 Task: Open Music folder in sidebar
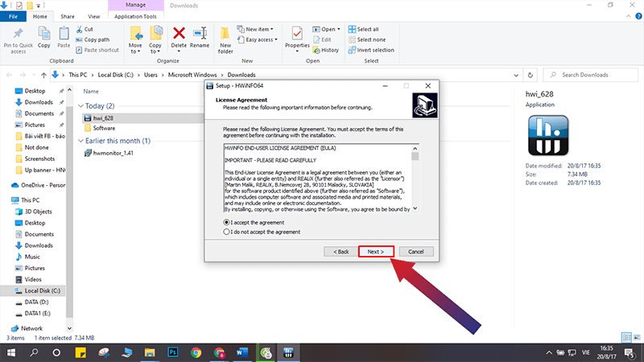[x=28, y=257]
